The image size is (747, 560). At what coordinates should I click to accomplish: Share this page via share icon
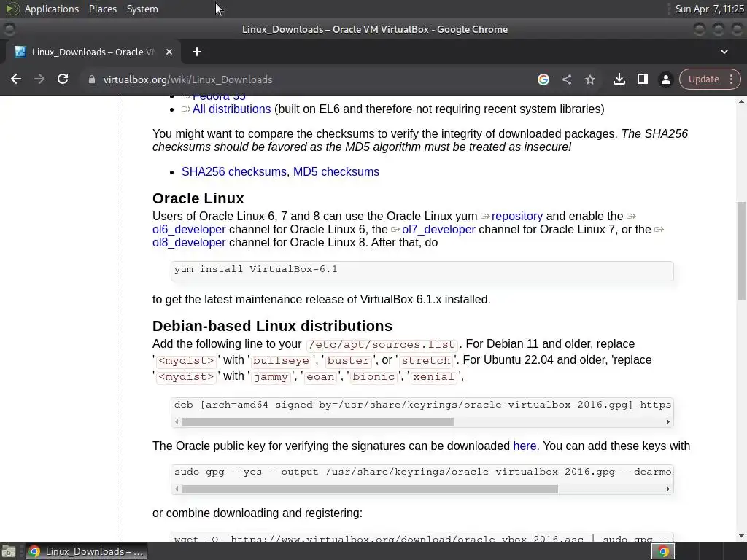tap(566, 79)
